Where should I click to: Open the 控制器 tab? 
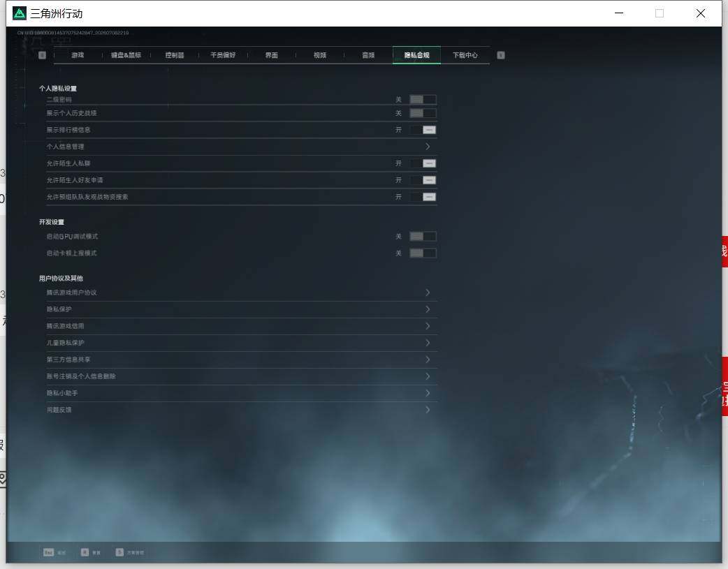175,54
